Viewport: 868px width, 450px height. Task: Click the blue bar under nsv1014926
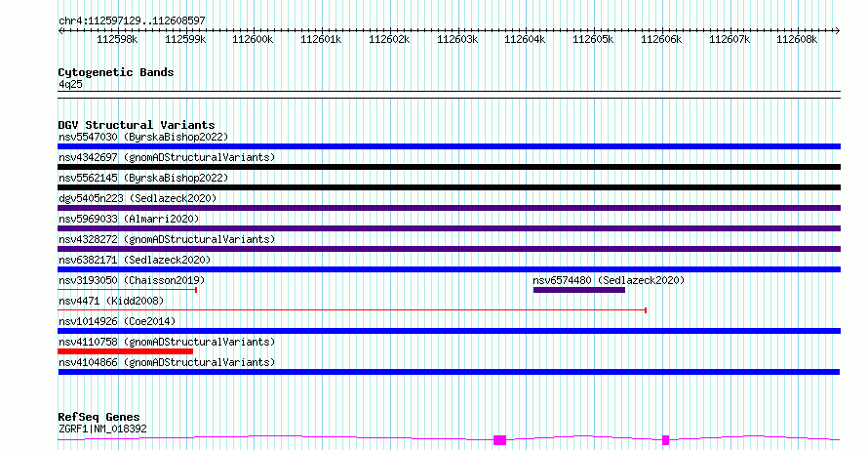(x=449, y=331)
